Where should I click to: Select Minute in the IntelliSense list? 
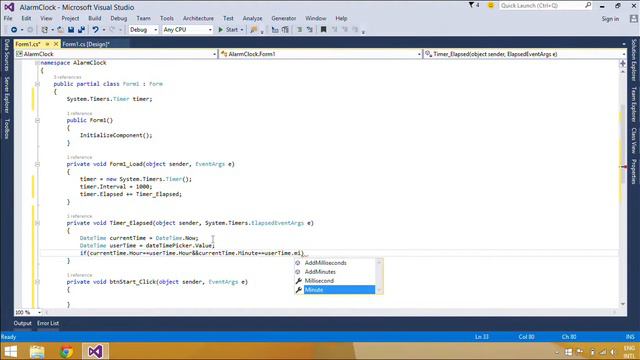click(x=339, y=290)
